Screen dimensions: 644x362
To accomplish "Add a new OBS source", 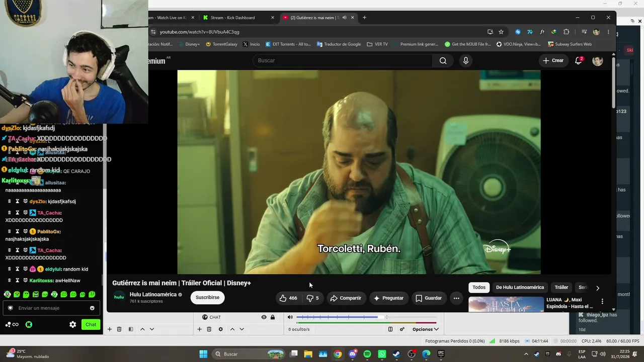I will (199, 329).
